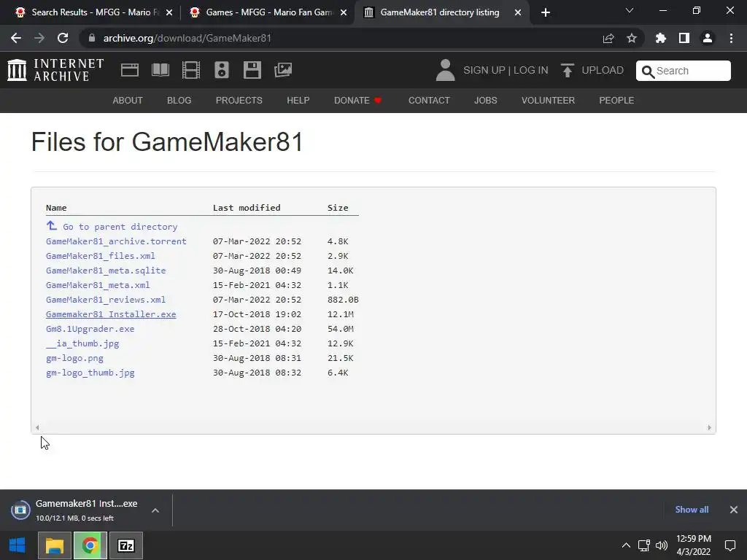Screen dimensions: 747x560
Task: Open the tab search dropdown arrow
Action: 630,10
